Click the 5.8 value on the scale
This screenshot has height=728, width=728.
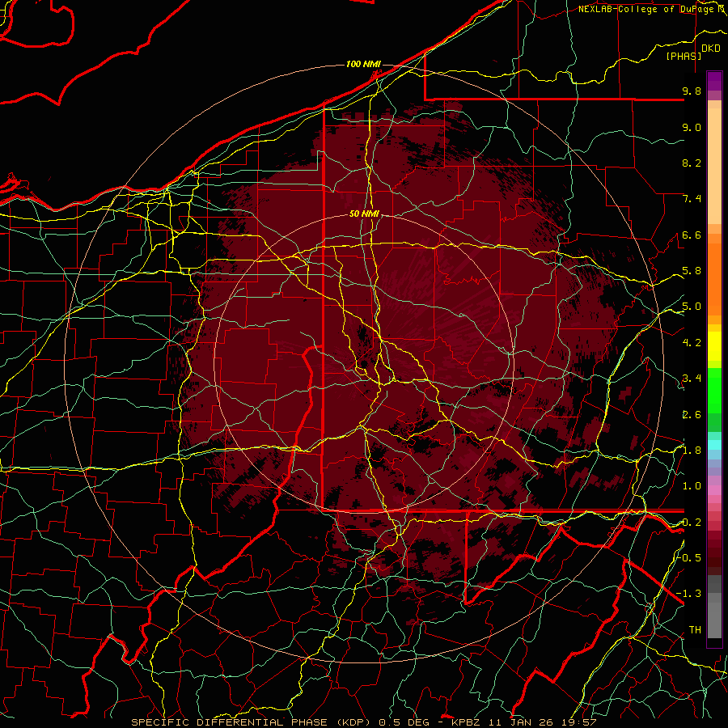pyautogui.click(x=692, y=271)
